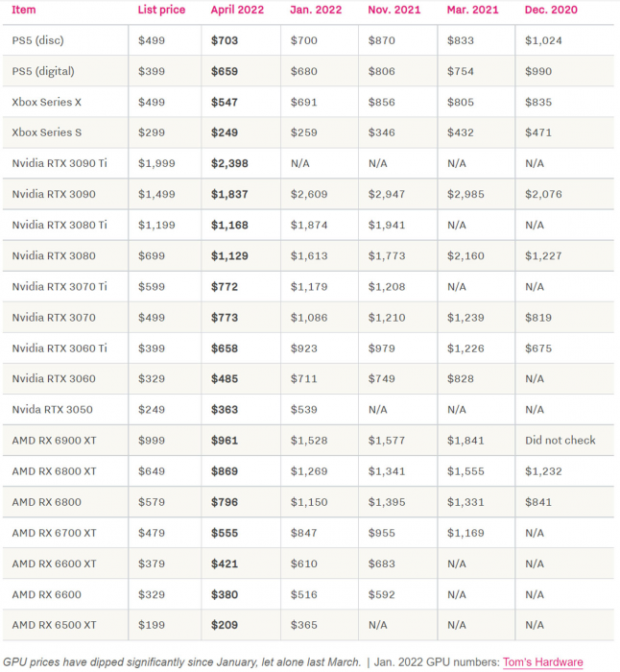Select the 'April 2022' column header
Image resolution: width=620 pixels, height=672 pixels.
click(237, 10)
